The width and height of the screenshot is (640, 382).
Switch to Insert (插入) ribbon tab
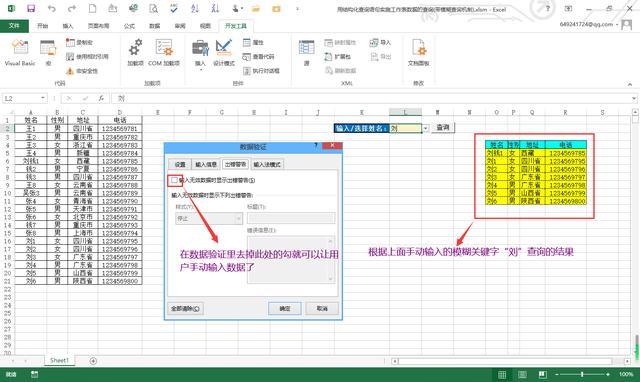(68, 26)
